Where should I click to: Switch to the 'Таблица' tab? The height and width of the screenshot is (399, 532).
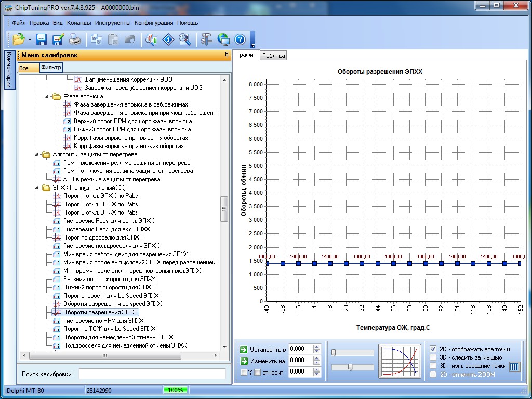tap(273, 56)
